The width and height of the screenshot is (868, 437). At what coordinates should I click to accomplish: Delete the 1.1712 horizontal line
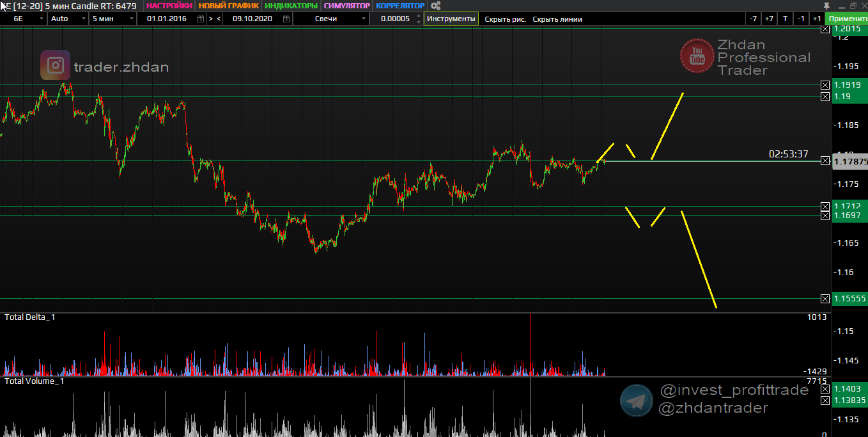(x=825, y=207)
